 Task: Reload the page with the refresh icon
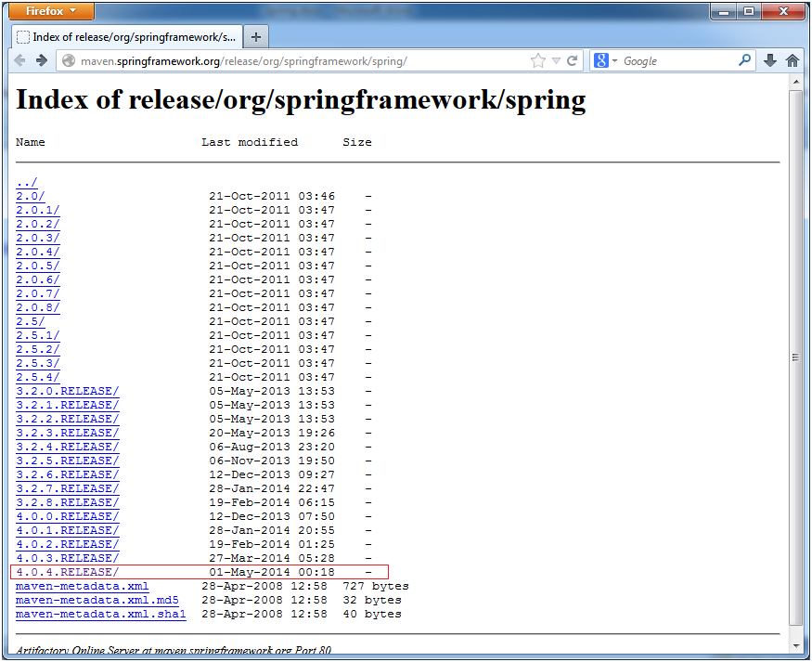coord(573,61)
